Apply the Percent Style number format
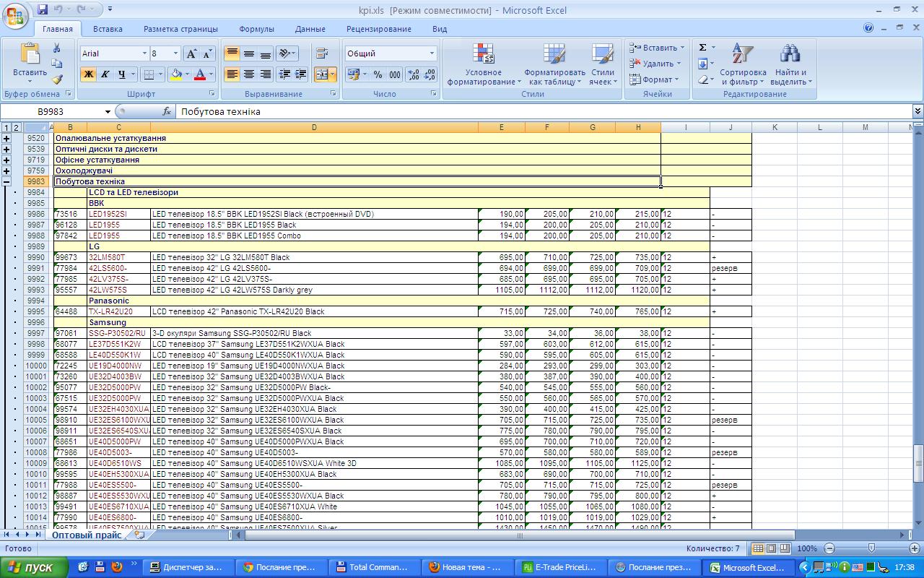 378,74
